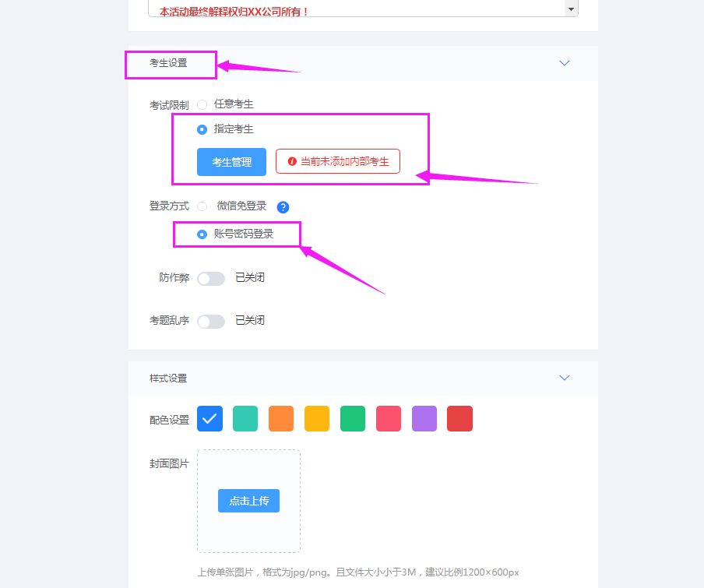The image size is (704, 588).
Task: Click the upload hint text about jpg/png
Action: [358, 572]
